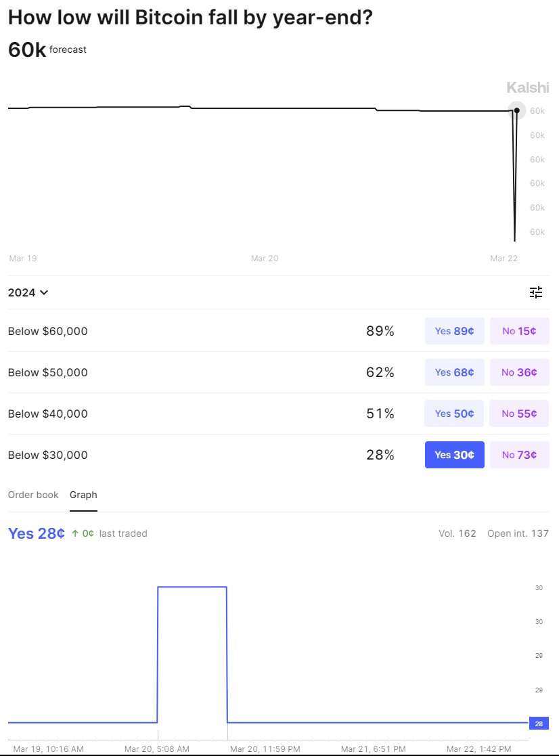Image resolution: width=559 pixels, height=756 pixels.
Task: Select the Graph tab
Action: tap(83, 495)
